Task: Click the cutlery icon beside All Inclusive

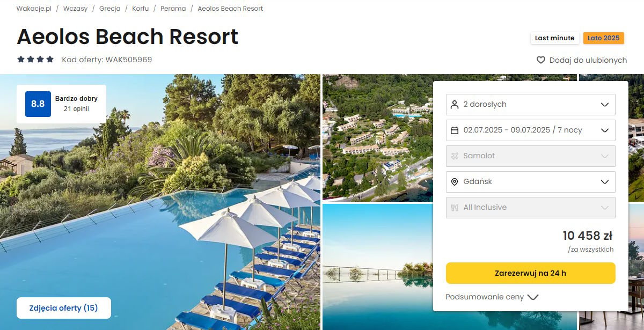Action: (x=455, y=207)
